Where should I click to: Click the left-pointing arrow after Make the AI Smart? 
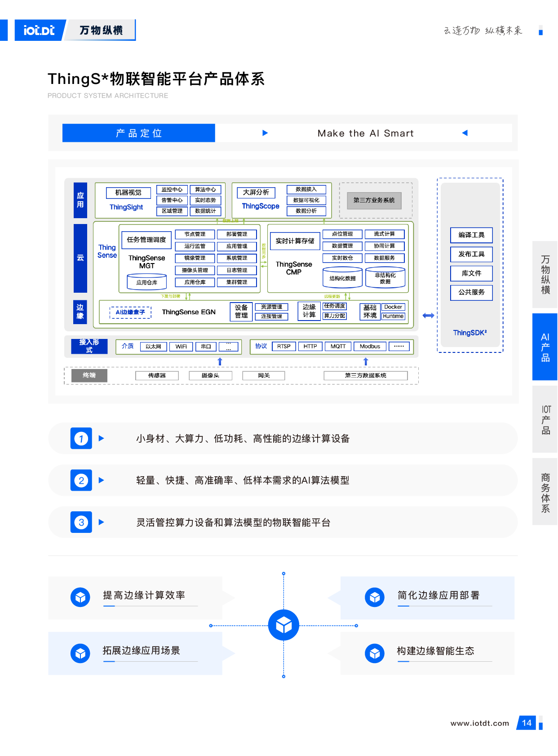465,133
